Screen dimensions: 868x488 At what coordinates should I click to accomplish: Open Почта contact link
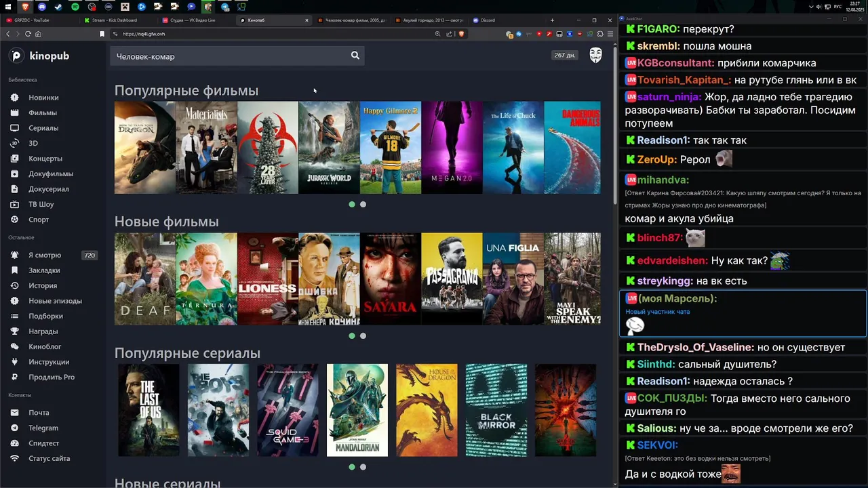point(39,412)
